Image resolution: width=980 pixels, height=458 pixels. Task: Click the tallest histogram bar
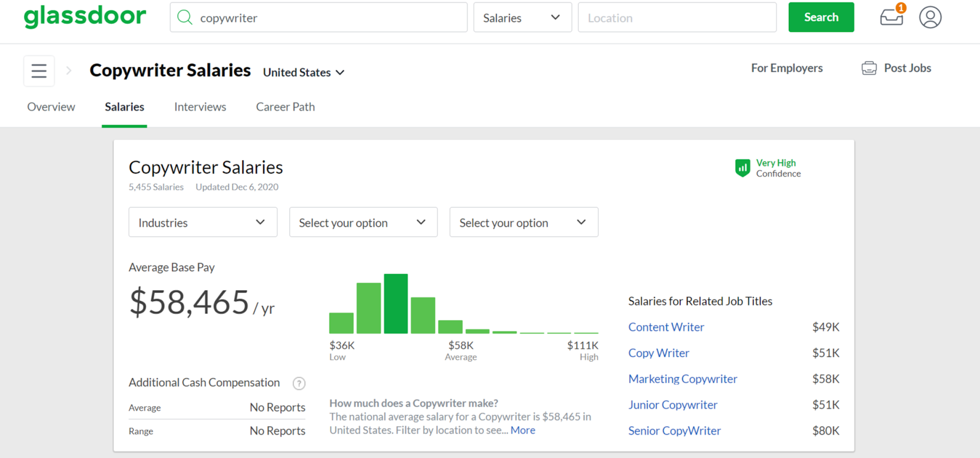coord(396,304)
